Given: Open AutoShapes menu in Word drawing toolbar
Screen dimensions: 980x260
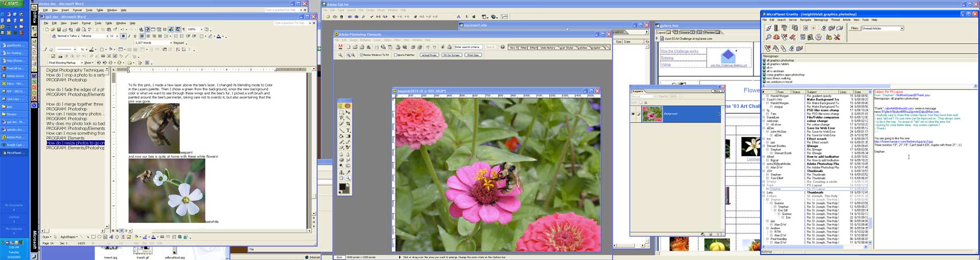Looking at the screenshot, I should tap(69, 237).
